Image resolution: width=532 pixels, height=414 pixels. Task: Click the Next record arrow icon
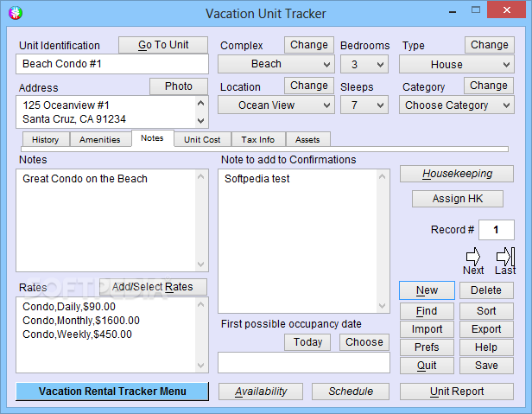click(x=473, y=257)
